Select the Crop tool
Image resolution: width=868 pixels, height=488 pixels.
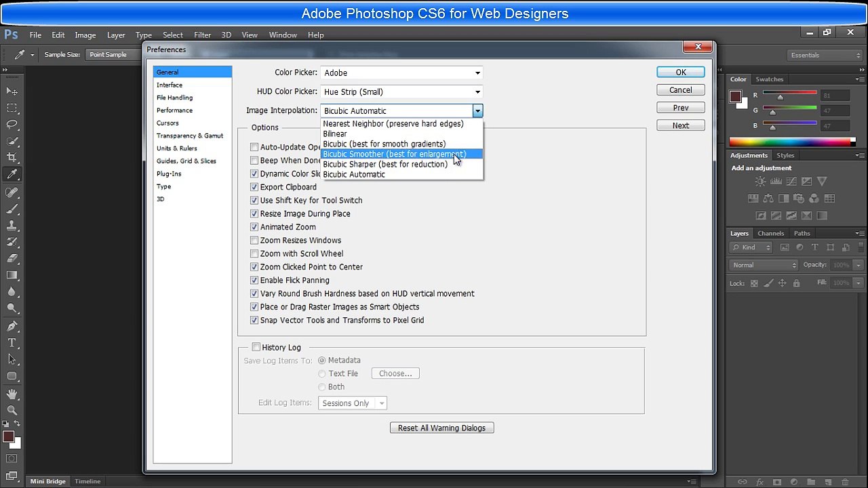point(12,158)
